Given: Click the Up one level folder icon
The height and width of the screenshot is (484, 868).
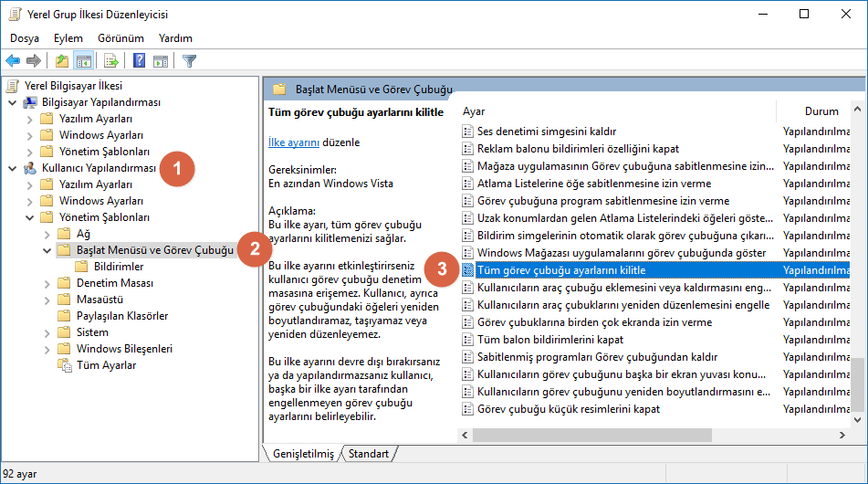Looking at the screenshot, I should (x=62, y=61).
